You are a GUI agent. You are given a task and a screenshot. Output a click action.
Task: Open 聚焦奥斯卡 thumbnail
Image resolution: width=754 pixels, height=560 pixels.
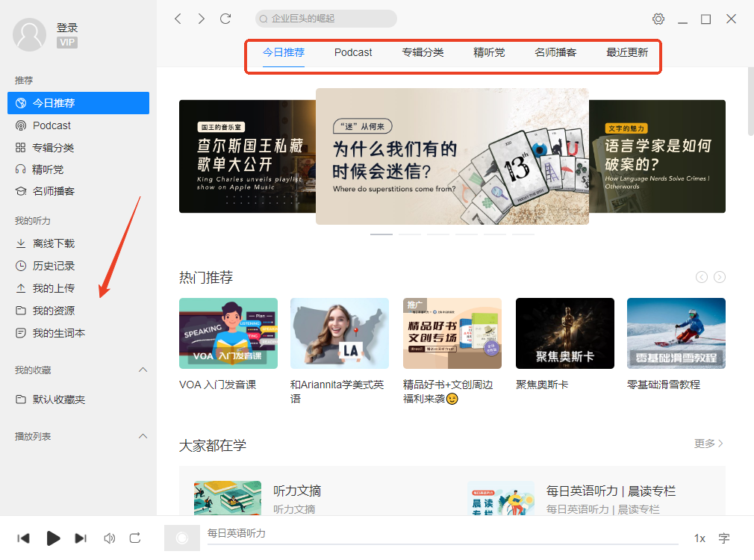point(565,334)
